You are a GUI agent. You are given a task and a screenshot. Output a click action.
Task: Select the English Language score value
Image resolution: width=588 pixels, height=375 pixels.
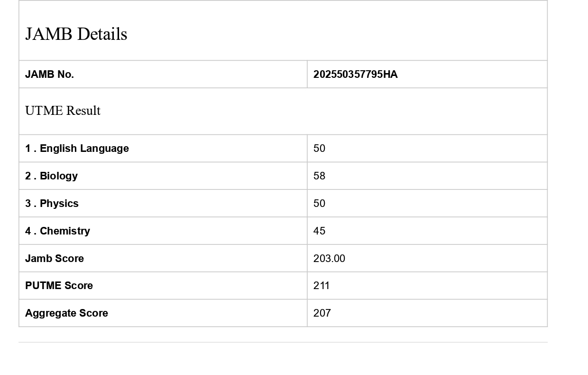pyautogui.click(x=319, y=149)
